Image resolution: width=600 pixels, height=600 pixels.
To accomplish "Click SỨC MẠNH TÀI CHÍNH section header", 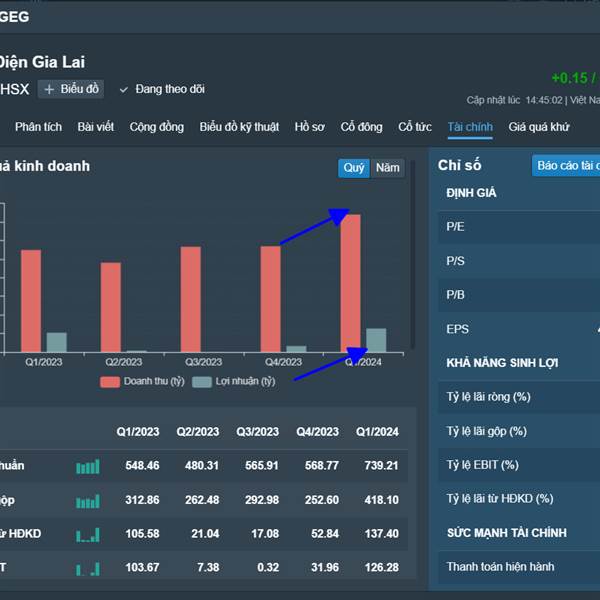I will coord(507,533).
